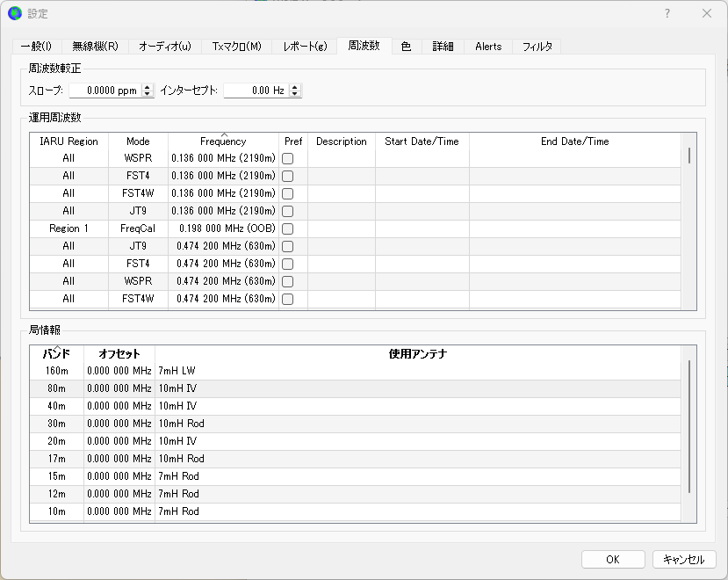Click the キャンセル button

pos(684,560)
